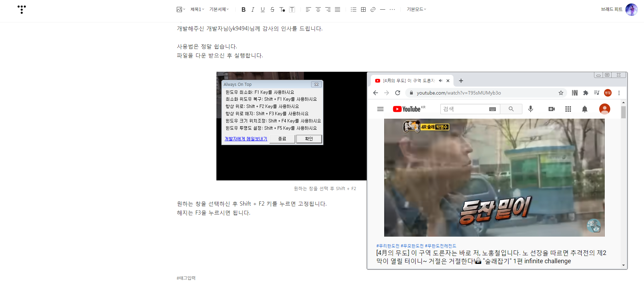Go back in Chrome
Screen dimensions: 644x297
[376, 93]
